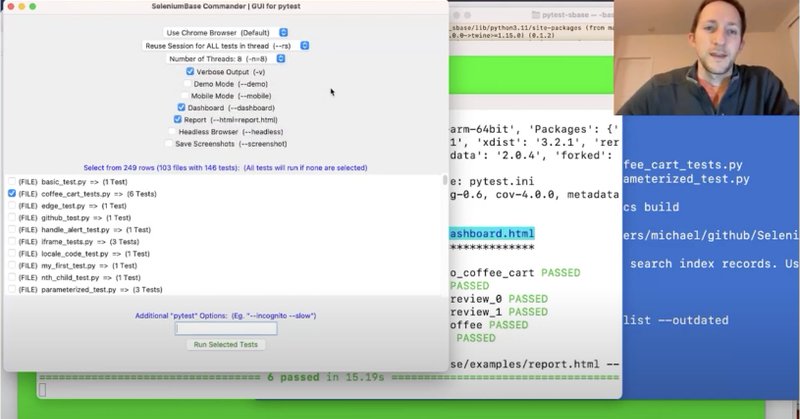Click the SeleniumBase Commander window title

pos(226,6)
